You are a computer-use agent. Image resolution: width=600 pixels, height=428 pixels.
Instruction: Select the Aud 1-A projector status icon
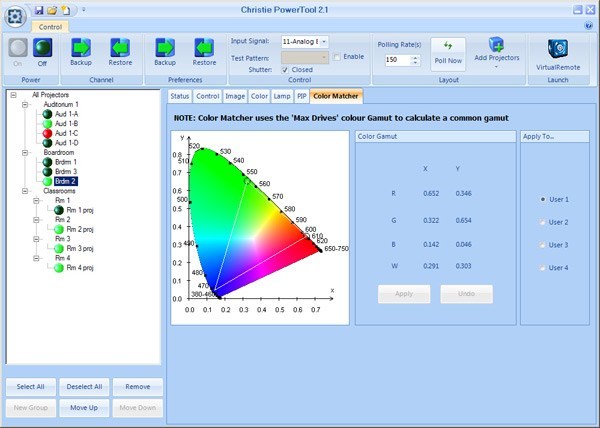click(47, 114)
